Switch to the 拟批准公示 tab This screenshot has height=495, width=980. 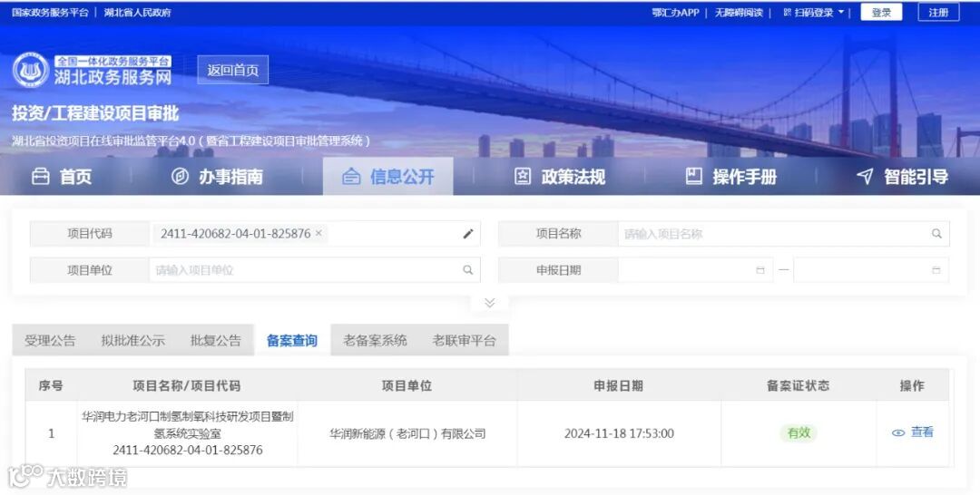pyautogui.click(x=133, y=340)
